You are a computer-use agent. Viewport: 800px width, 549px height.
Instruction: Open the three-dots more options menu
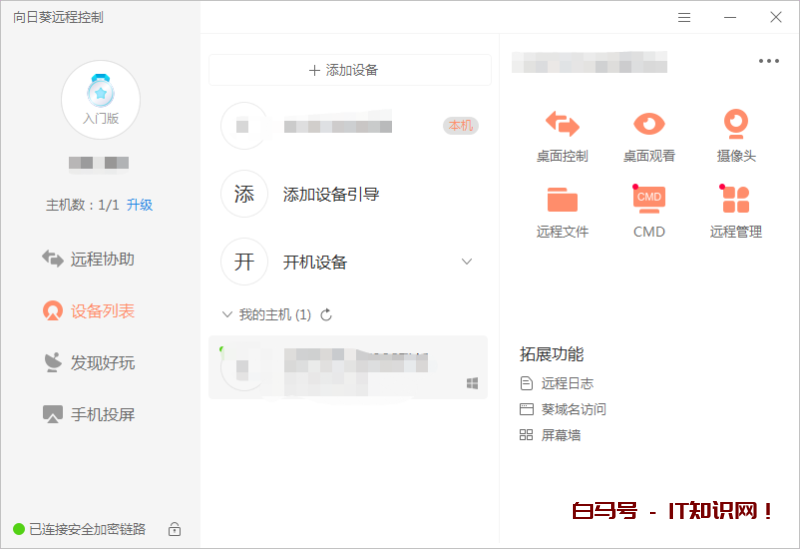coord(768,61)
